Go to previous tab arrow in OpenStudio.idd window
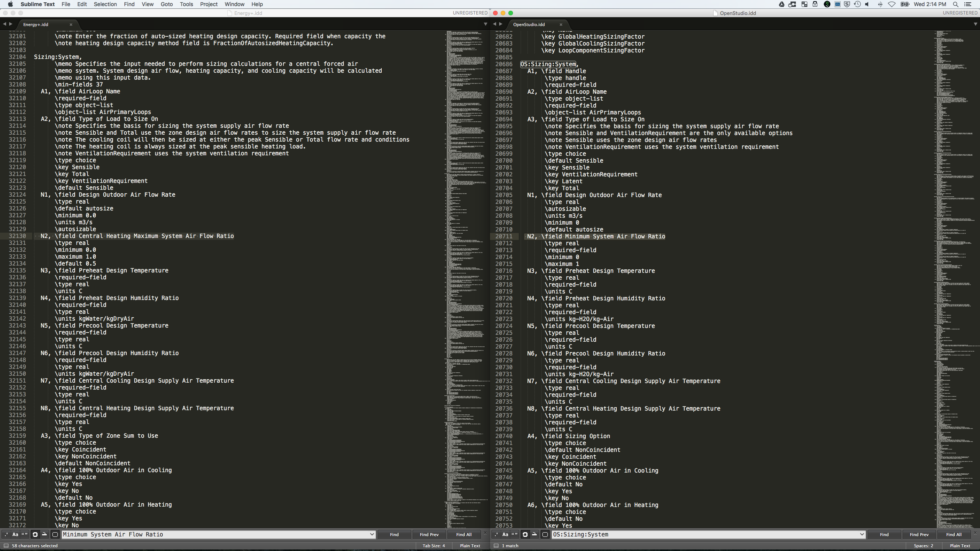This screenshot has height=551, width=980. point(494,24)
